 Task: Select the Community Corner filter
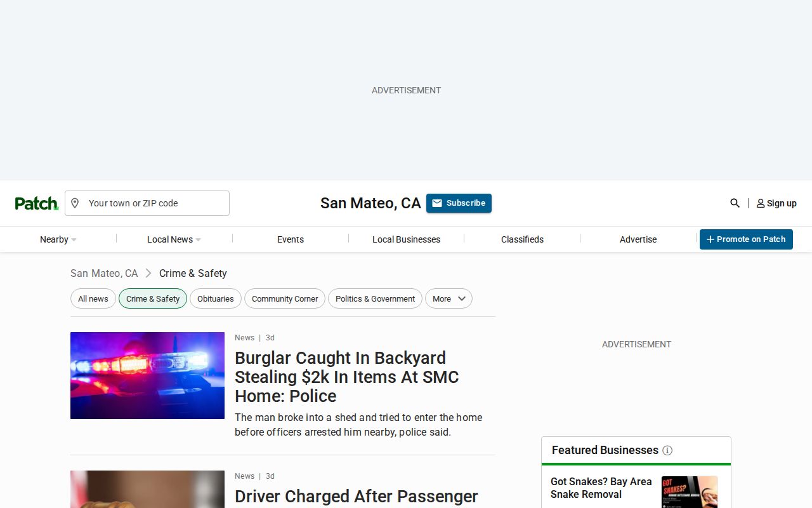point(285,298)
